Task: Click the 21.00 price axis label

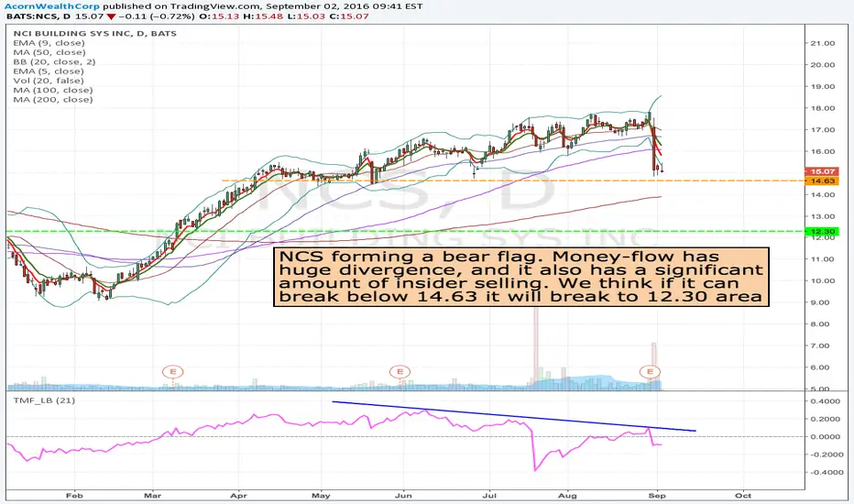Action: point(823,43)
